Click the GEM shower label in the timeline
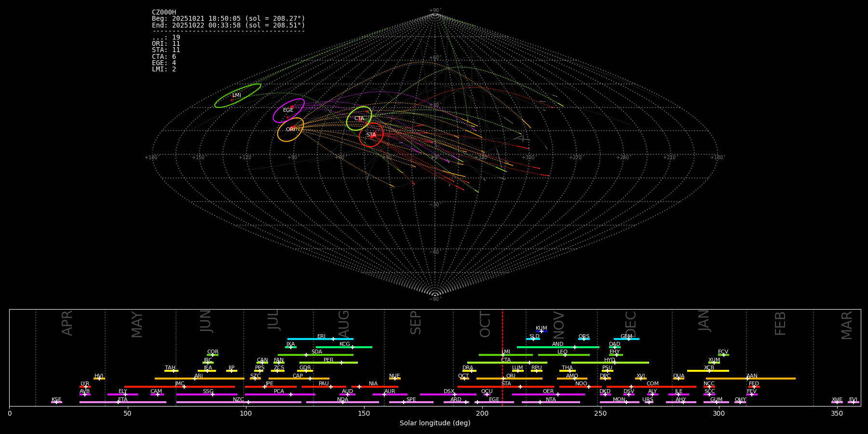The width and height of the screenshot is (868, 434). tap(626, 337)
